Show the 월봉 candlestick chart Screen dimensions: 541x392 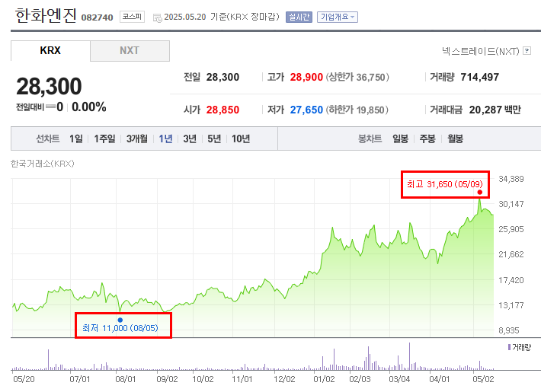[455, 139]
